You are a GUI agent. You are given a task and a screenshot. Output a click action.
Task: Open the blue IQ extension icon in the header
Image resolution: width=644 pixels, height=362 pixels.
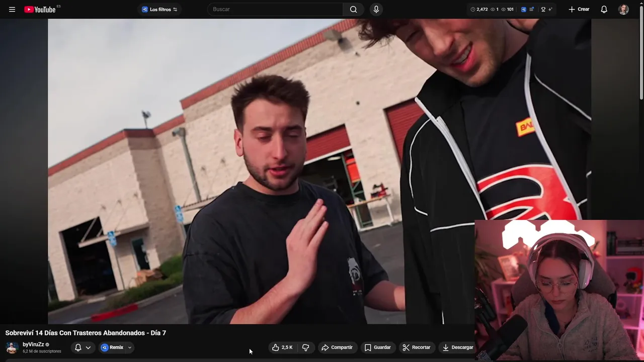tap(524, 10)
